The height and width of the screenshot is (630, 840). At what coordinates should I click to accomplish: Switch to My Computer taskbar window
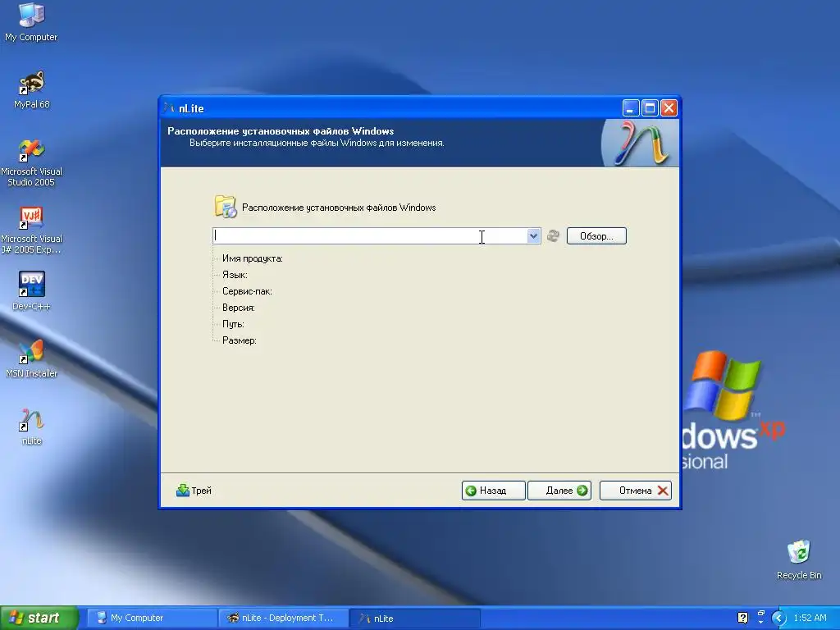click(152, 618)
